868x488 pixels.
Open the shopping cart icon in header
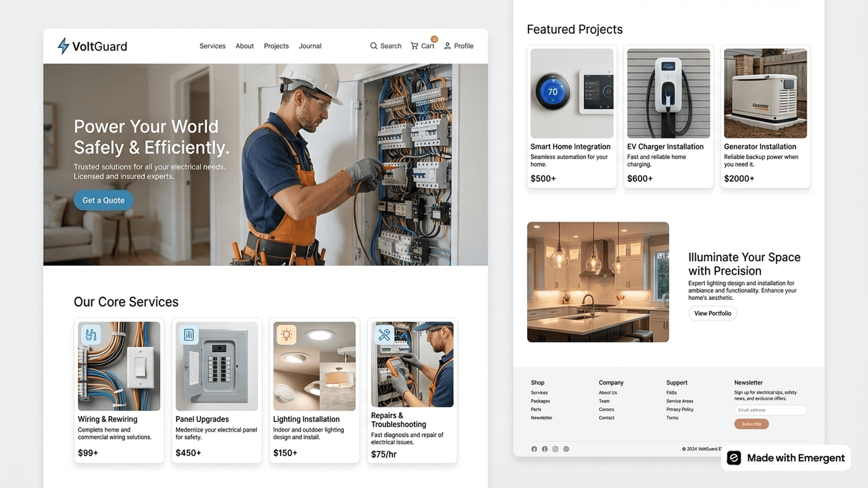point(415,46)
